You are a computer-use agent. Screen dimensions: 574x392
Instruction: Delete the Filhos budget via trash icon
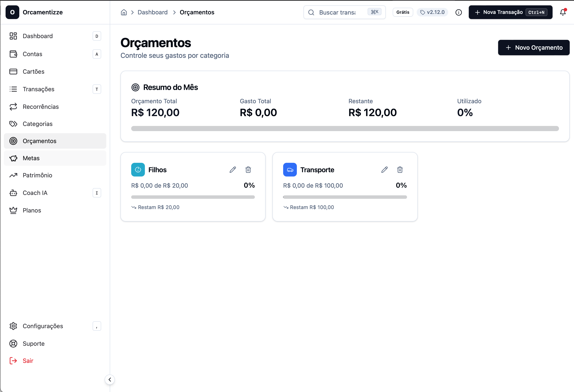248,170
